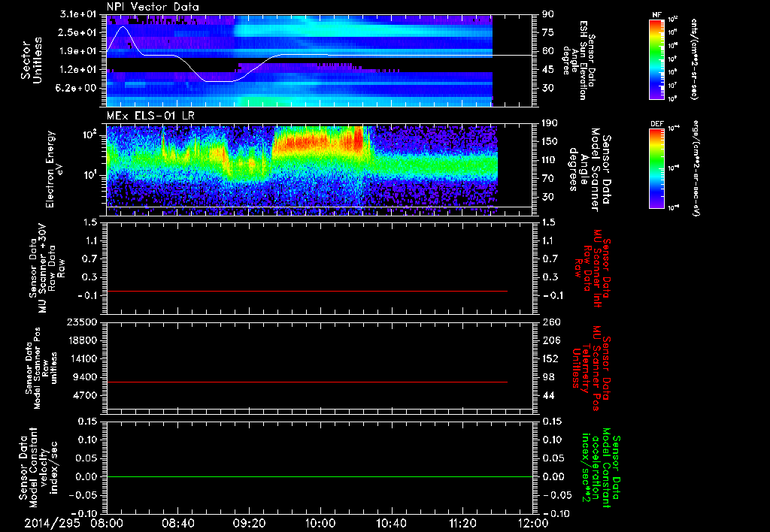Click the 09:20 time axis label
This screenshot has width=770, height=532.
[x=249, y=524]
